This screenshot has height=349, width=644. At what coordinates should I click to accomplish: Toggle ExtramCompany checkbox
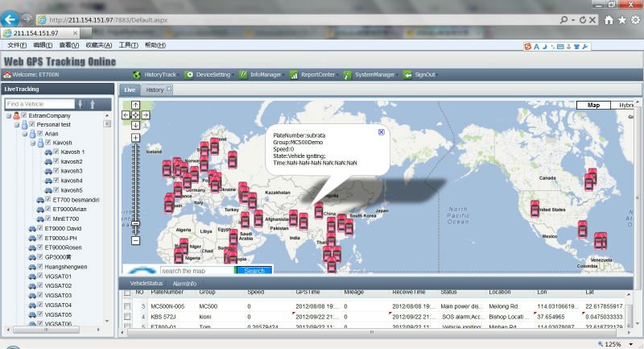pos(24,115)
